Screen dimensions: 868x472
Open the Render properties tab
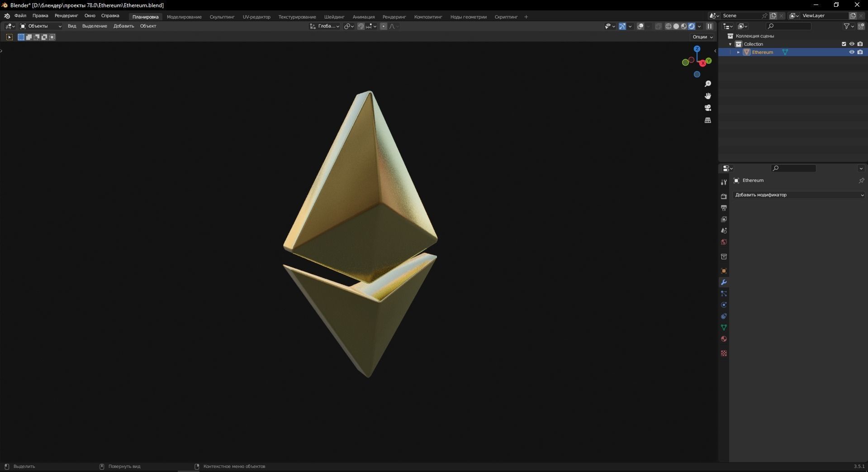tap(724, 196)
